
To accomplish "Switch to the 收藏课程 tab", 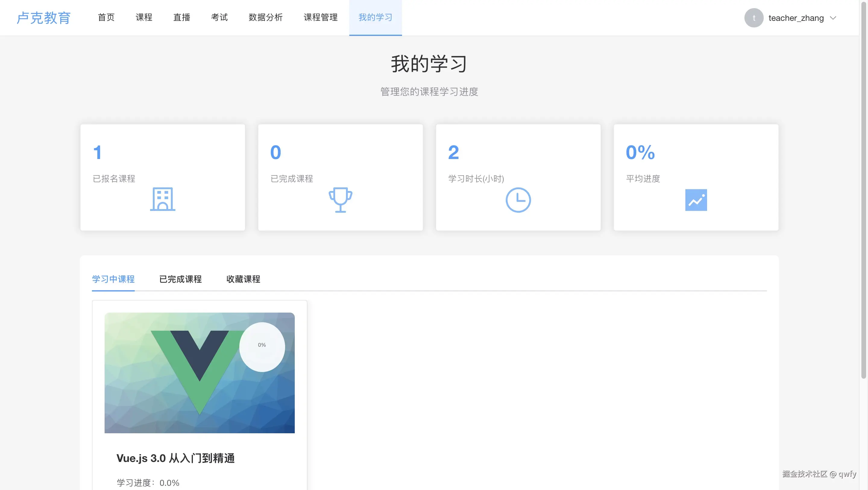I will pos(243,279).
